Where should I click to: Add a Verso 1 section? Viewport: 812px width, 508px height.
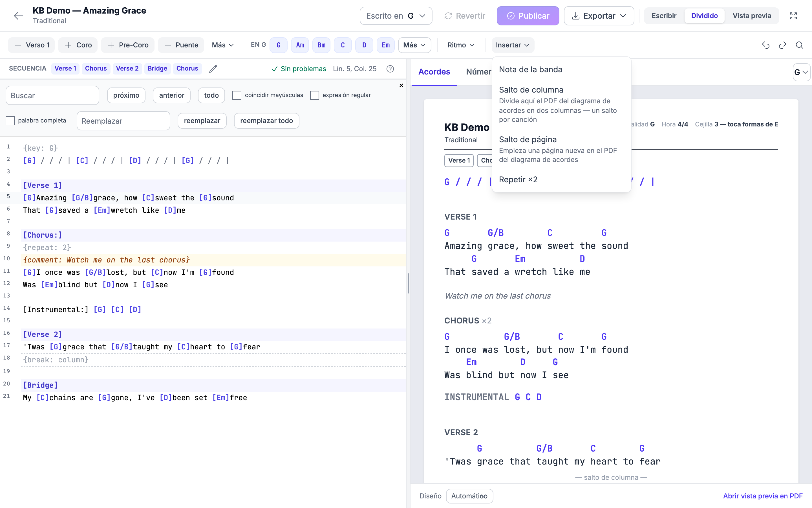click(32, 45)
